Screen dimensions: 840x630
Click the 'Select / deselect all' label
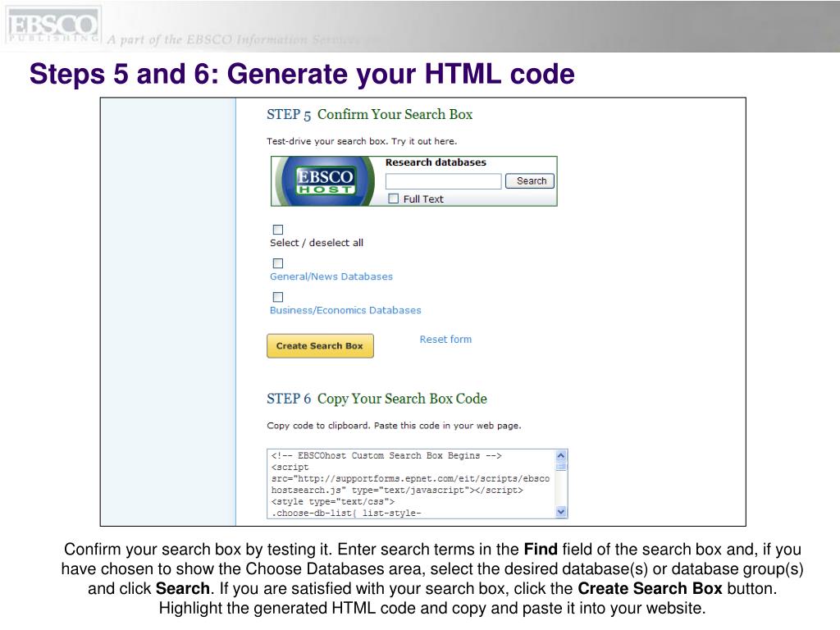[317, 243]
